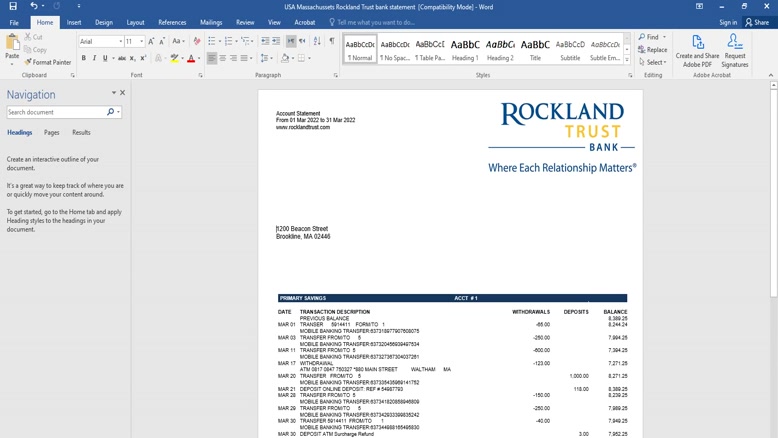Switch to Pages tab in Navigation pane
The image size is (778, 438).
pyautogui.click(x=51, y=132)
